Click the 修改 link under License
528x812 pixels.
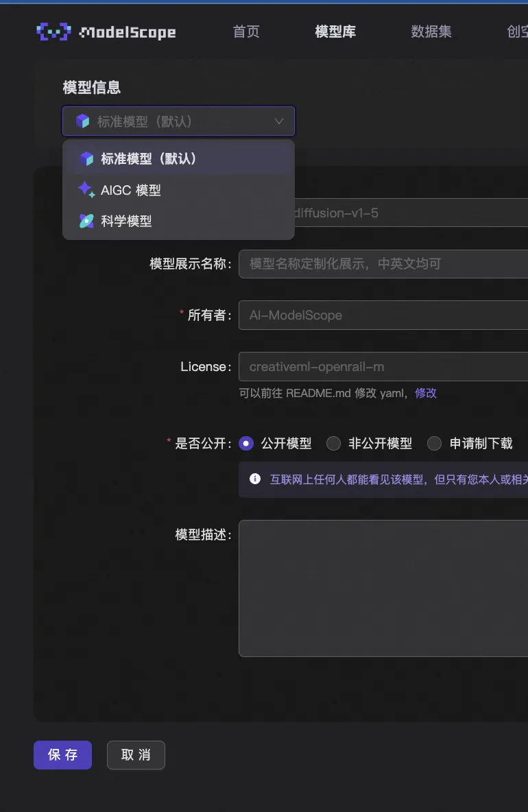pos(426,393)
